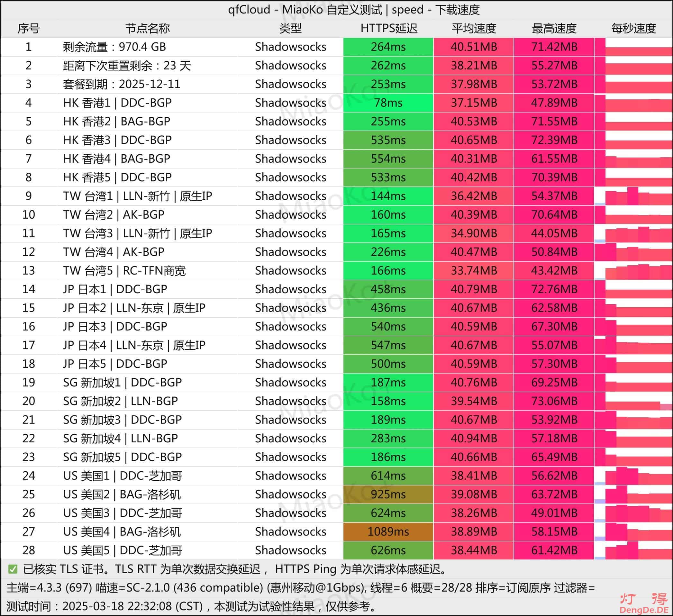The width and height of the screenshot is (673, 616).
Task: Click the 剩余流量：970.4 GB row
Action: click(114, 47)
